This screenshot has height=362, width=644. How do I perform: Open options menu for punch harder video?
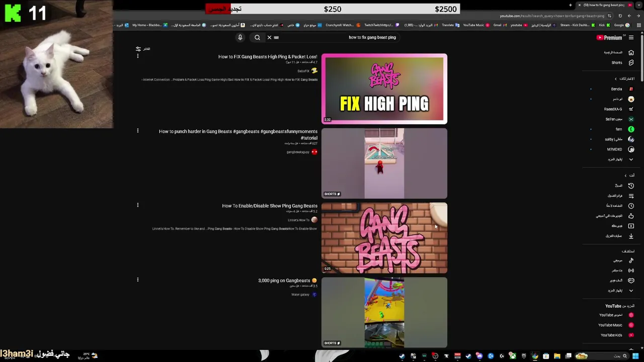(x=137, y=131)
